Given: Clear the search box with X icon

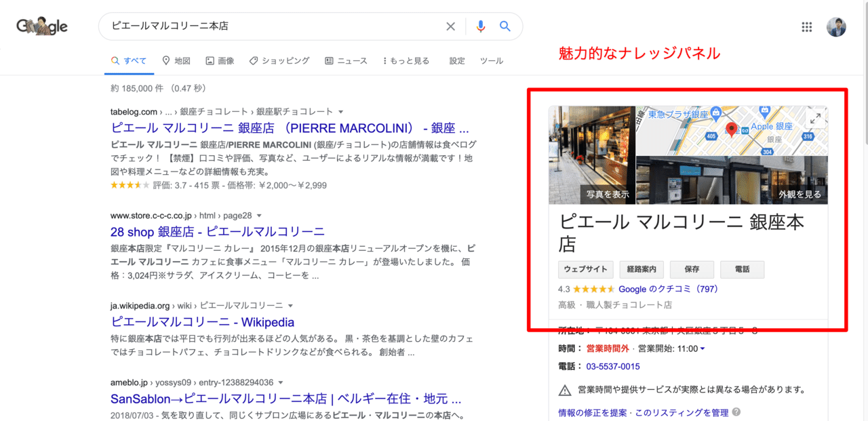Looking at the screenshot, I should (450, 26).
